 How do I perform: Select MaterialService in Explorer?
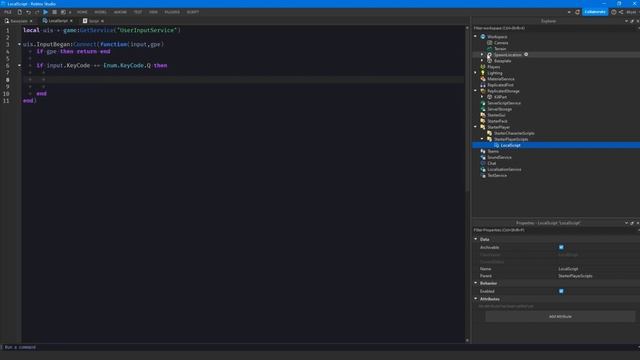click(500, 79)
